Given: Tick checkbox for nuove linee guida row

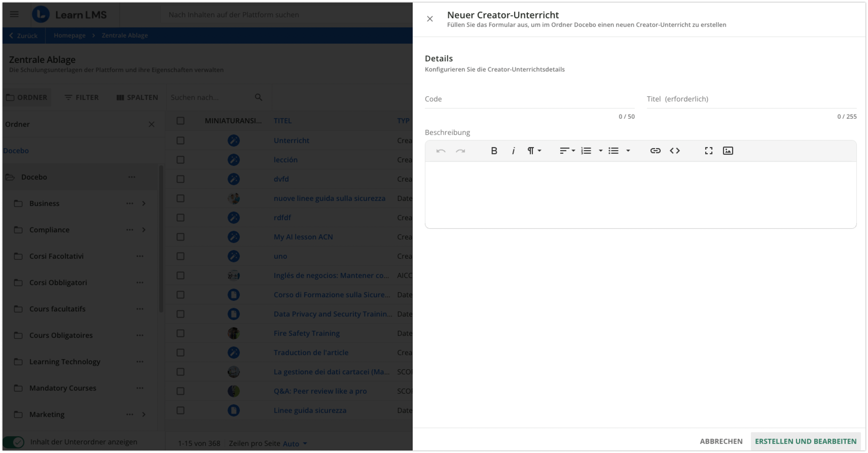Looking at the screenshot, I should 180,198.
